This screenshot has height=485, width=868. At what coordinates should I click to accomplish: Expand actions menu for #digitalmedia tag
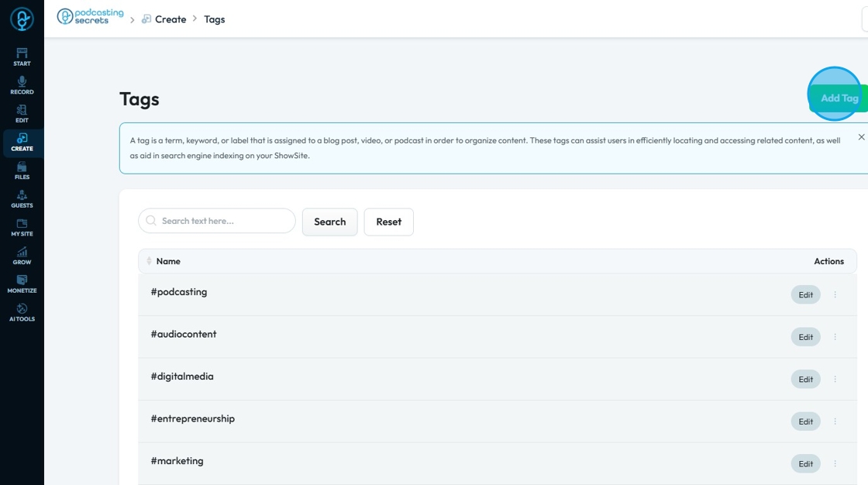(x=835, y=379)
